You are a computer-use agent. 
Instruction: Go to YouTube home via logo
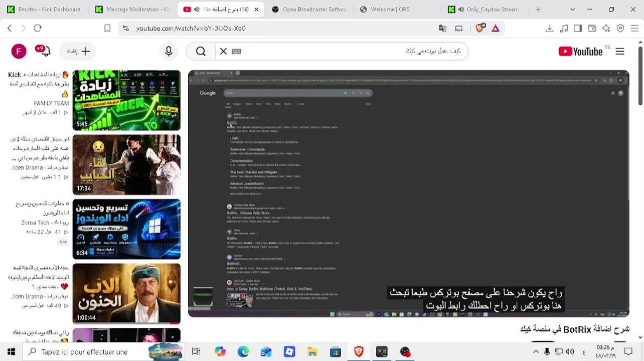point(580,51)
